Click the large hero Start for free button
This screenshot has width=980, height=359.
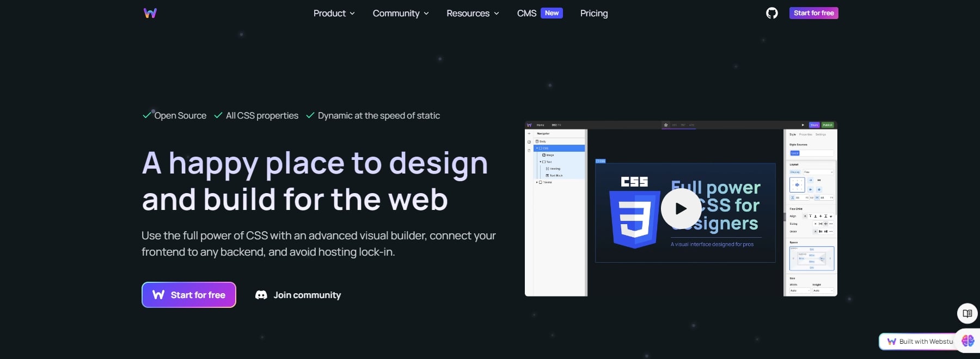pos(189,295)
